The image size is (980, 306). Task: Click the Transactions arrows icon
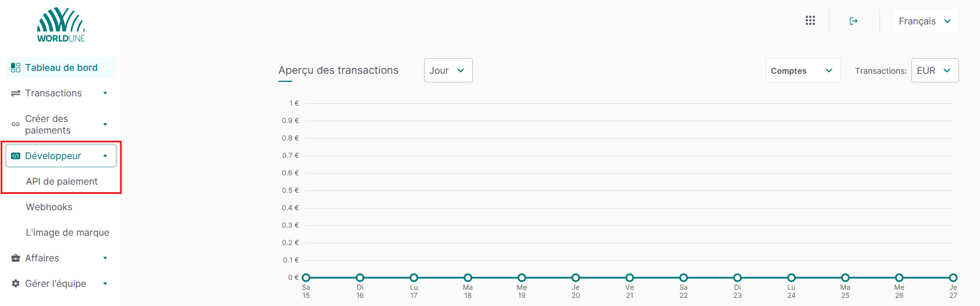point(16,93)
